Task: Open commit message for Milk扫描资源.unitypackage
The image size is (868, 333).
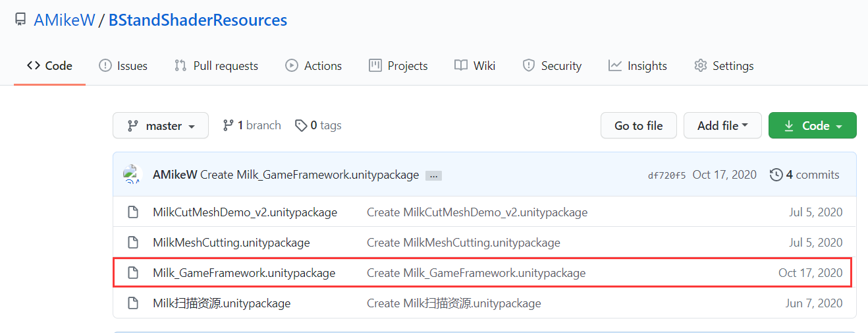Action: (x=454, y=303)
